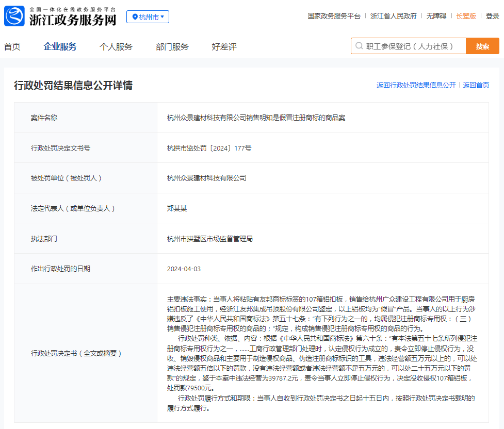Click the 登录 login link
Screen dimensions: 504x429
tap(493, 16)
